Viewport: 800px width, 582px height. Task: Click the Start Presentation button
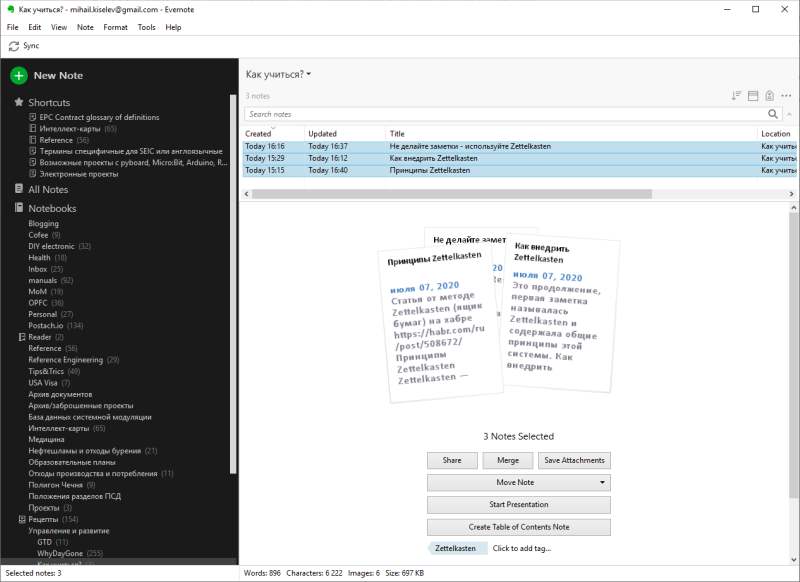(x=518, y=504)
